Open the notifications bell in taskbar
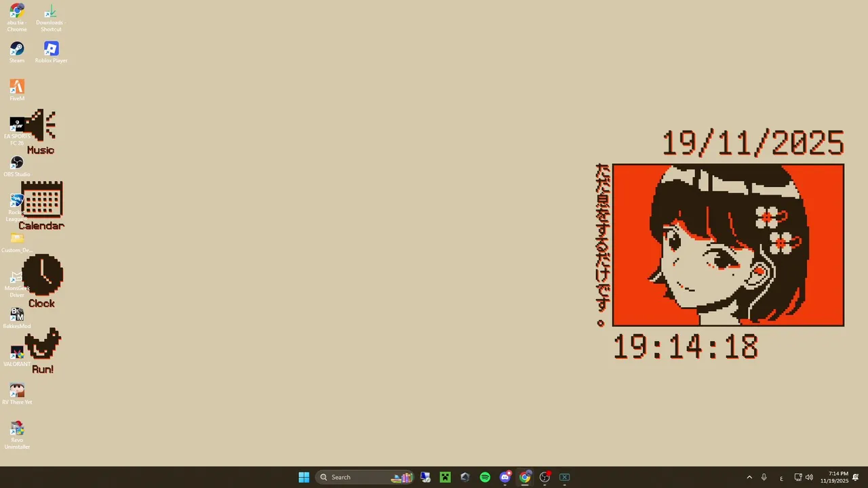The image size is (868, 488). coord(856,477)
